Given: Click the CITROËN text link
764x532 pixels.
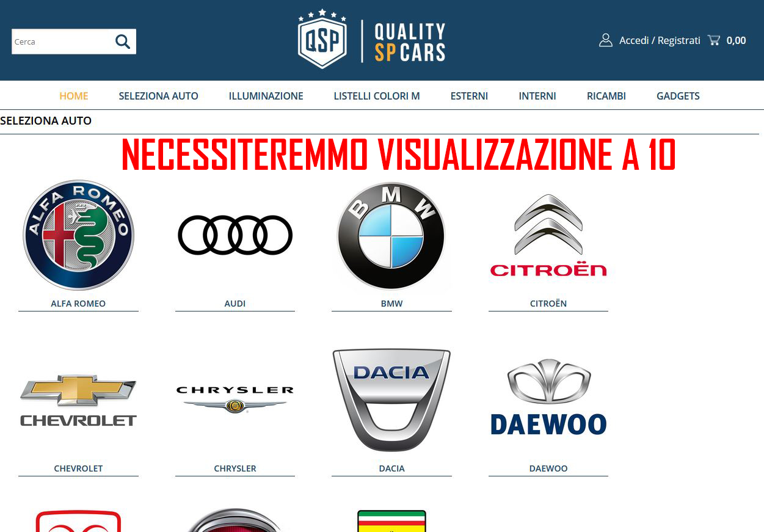Looking at the screenshot, I should (548, 304).
